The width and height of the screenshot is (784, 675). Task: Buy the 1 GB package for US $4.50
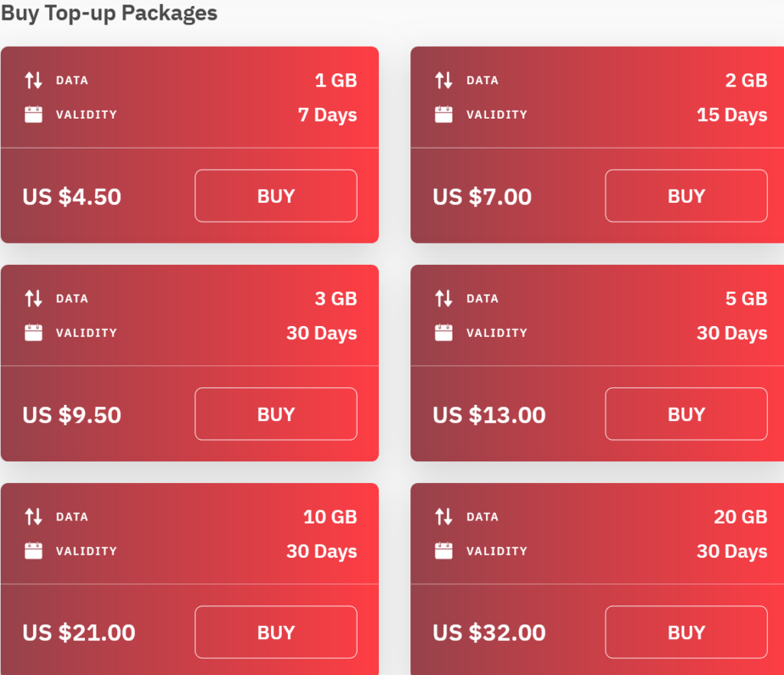click(x=276, y=196)
